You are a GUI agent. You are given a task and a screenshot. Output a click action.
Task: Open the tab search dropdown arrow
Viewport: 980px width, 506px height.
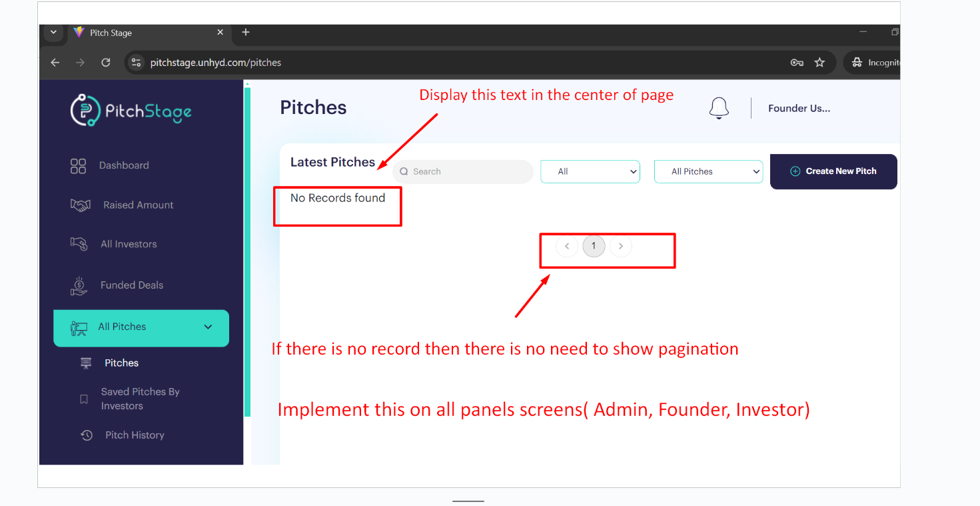(53, 32)
